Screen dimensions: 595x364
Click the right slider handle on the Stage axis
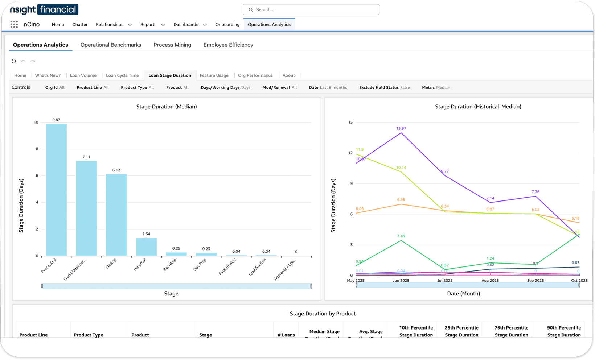click(311, 286)
